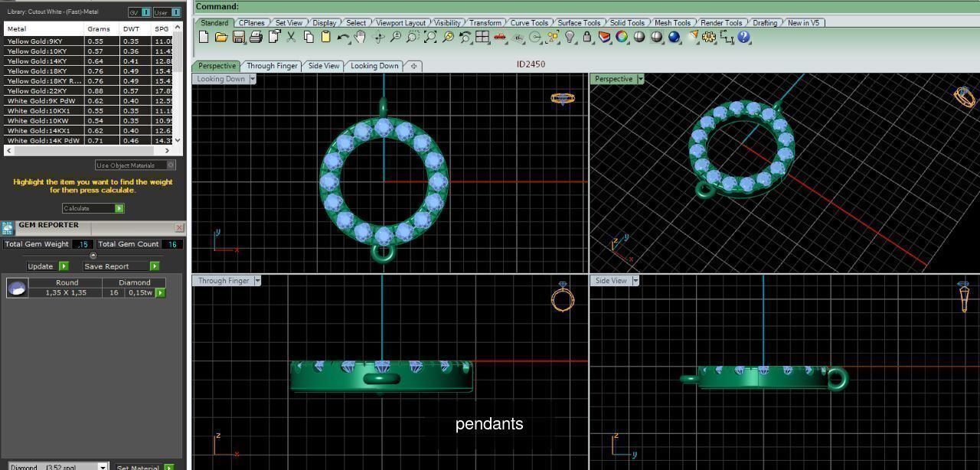Click the light bulb Hide objects icon
The image size is (980, 470).
[x=570, y=37]
